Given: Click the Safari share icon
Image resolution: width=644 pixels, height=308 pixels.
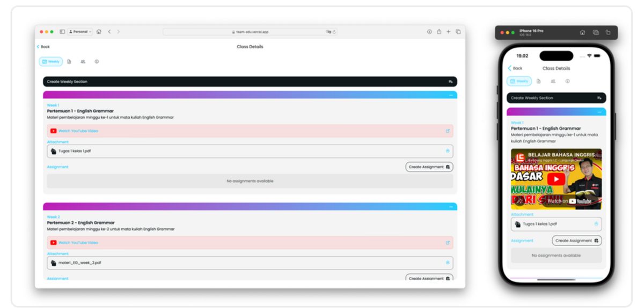Looking at the screenshot, I should pyautogui.click(x=439, y=32).
